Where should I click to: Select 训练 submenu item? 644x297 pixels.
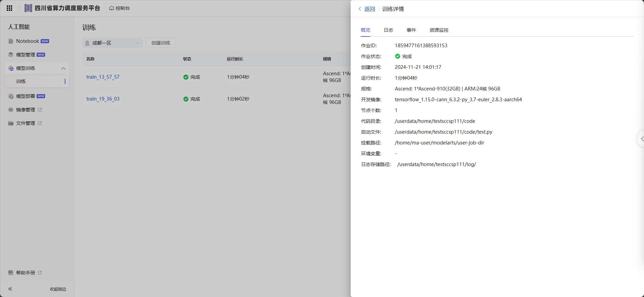pyautogui.click(x=37, y=81)
